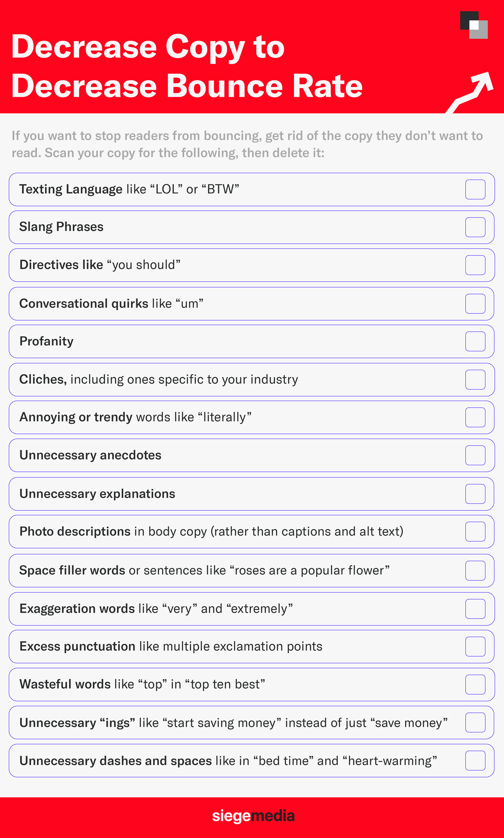Click the white upward arrow graphic
504x838 pixels.
[470, 92]
